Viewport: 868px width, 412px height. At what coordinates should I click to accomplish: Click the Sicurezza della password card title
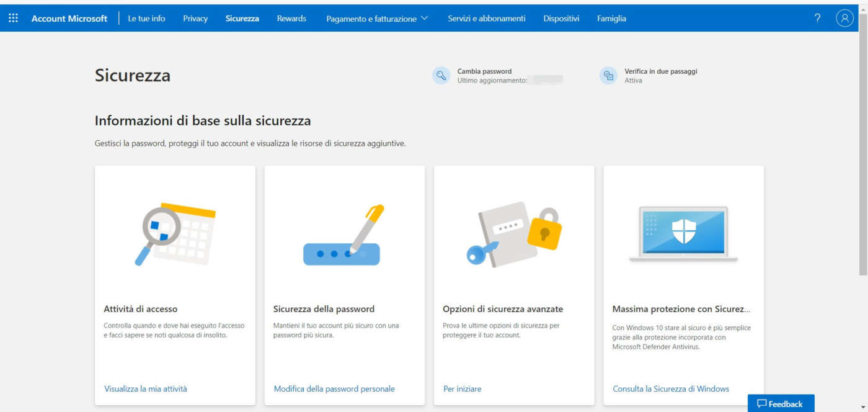coord(324,309)
